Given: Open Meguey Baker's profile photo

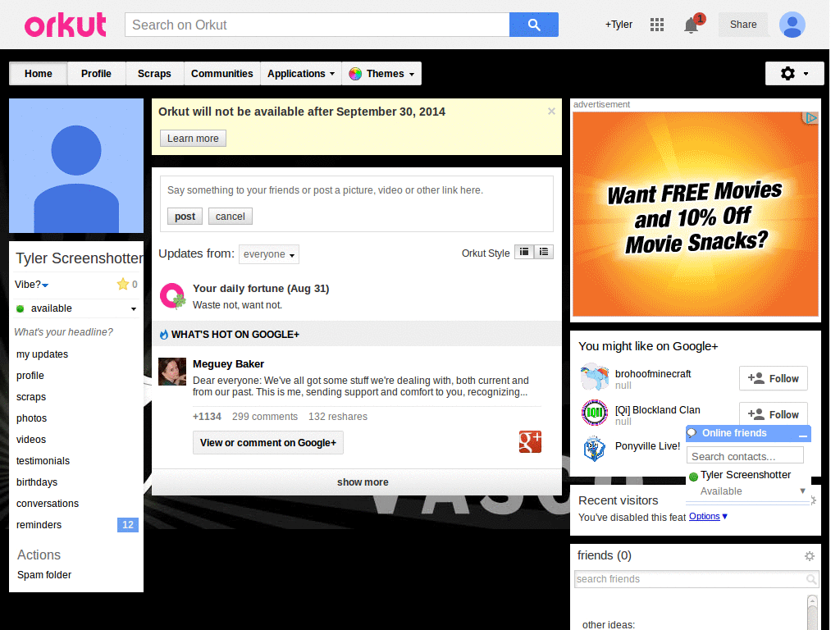Looking at the screenshot, I should [x=172, y=372].
